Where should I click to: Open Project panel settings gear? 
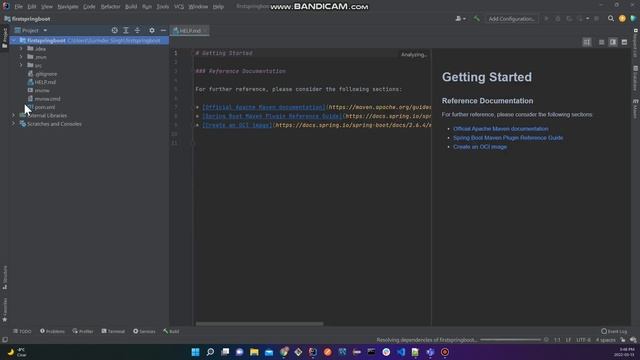[x=152, y=30]
